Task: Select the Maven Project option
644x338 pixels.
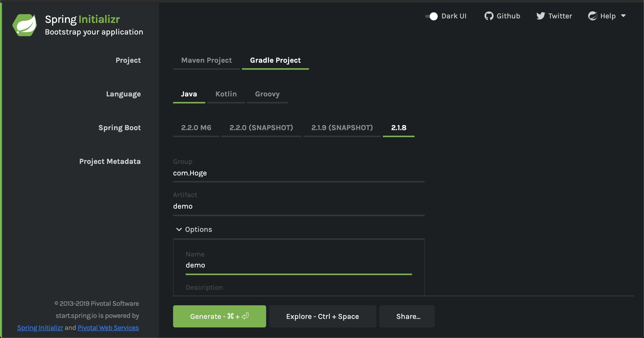Action: (x=206, y=60)
